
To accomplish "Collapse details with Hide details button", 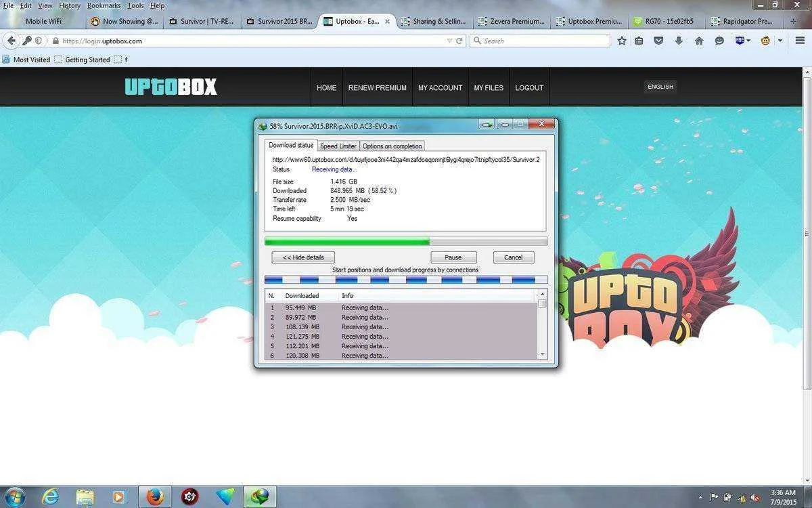I will pos(303,257).
